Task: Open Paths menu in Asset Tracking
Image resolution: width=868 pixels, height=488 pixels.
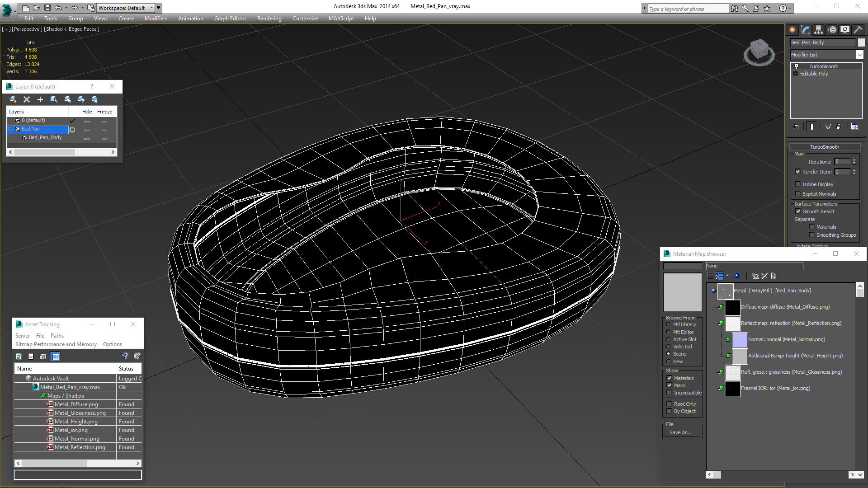Action: (x=57, y=336)
